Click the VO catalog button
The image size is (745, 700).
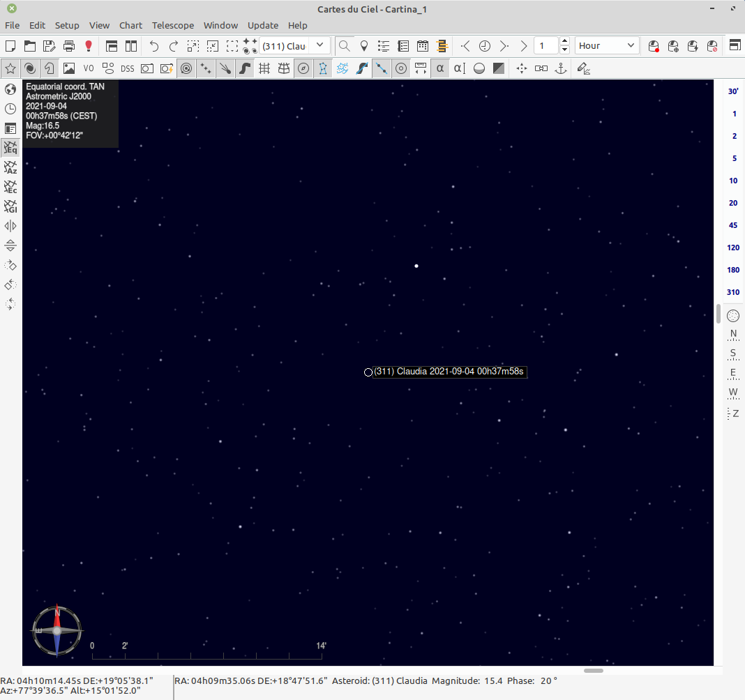click(89, 69)
